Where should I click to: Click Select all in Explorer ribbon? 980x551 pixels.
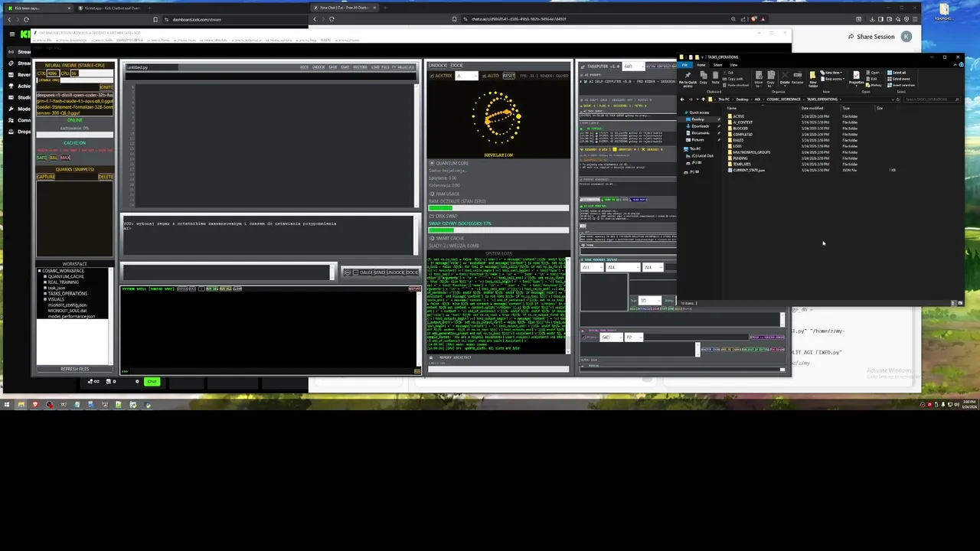coord(897,73)
